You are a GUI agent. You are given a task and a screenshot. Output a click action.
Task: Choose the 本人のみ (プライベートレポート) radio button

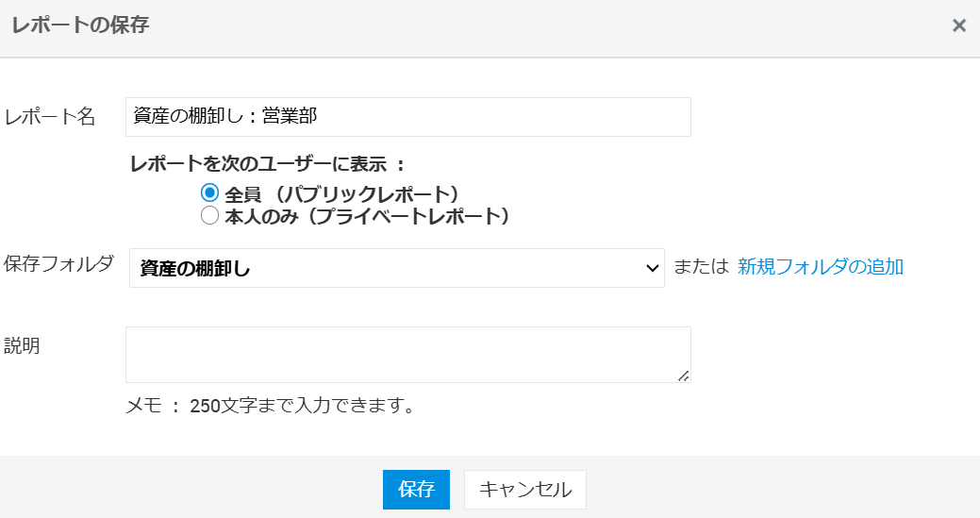tap(210, 216)
